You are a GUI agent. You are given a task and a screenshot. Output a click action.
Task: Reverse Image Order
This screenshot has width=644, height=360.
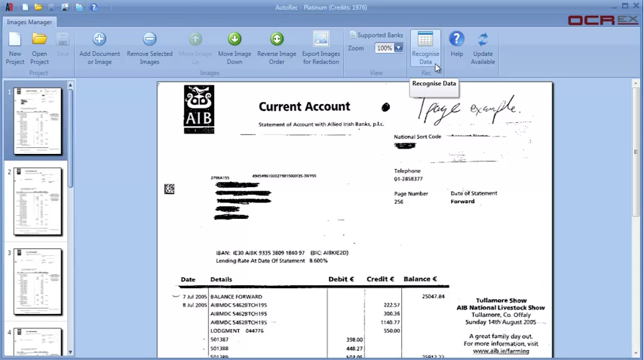pyautogui.click(x=277, y=48)
